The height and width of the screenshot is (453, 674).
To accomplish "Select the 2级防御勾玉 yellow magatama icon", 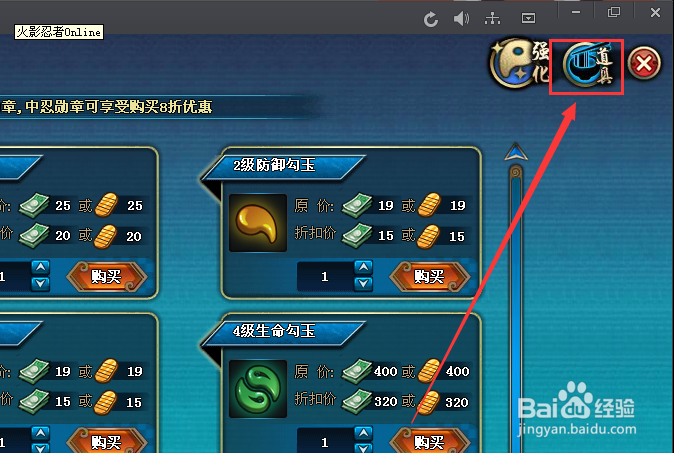I will tap(258, 223).
